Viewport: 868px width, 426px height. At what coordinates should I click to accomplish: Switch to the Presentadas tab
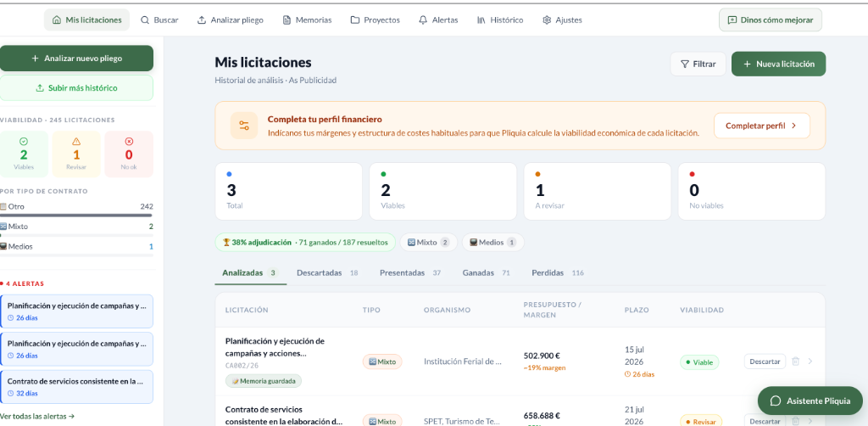coord(410,272)
